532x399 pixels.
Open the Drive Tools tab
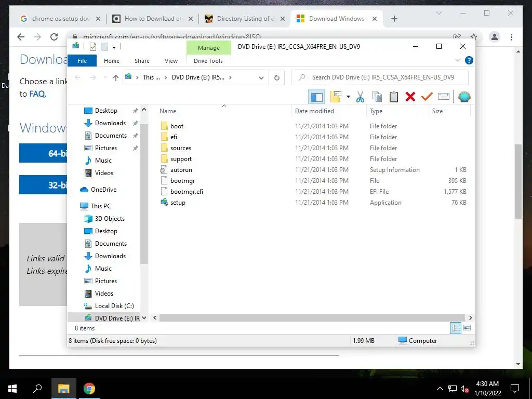(208, 61)
